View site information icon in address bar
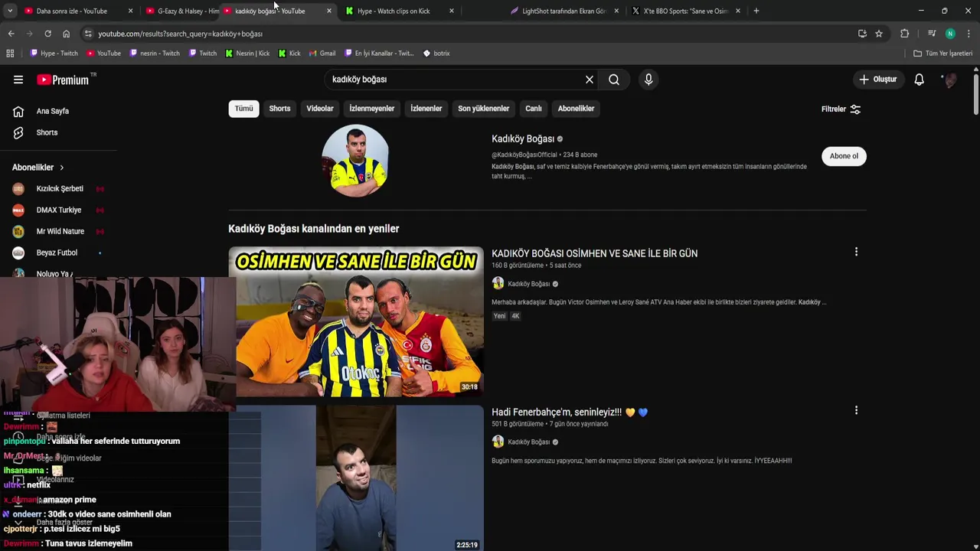This screenshot has width=980, height=551. [88, 34]
